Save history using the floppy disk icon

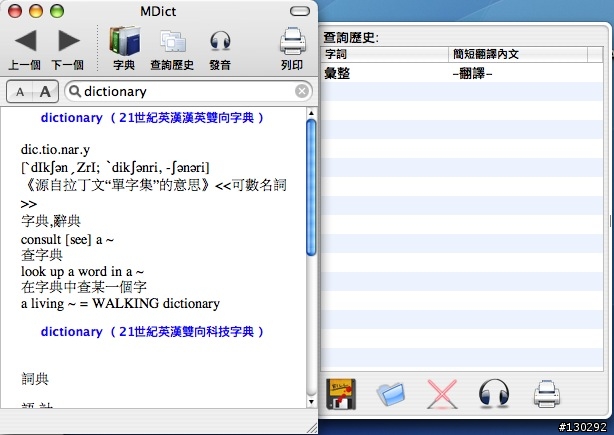point(341,394)
